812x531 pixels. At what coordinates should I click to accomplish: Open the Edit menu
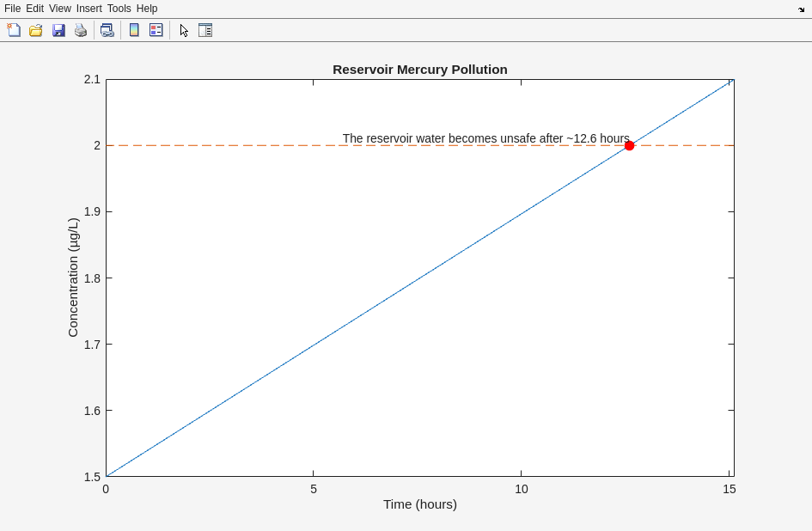click(34, 9)
